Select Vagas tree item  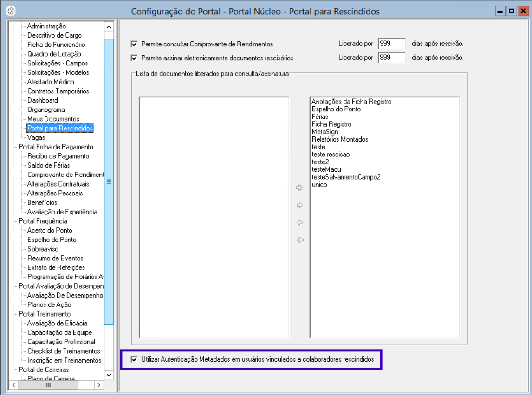click(x=36, y=137)
